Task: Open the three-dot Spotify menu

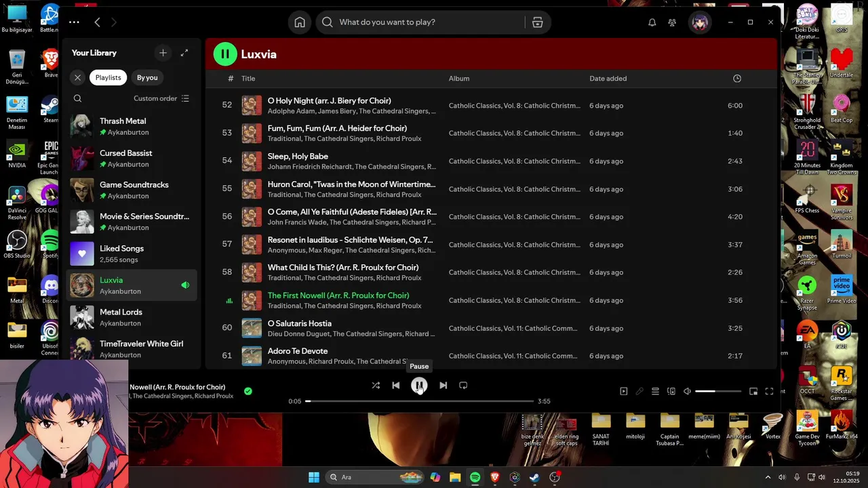Action: (74, 22)
